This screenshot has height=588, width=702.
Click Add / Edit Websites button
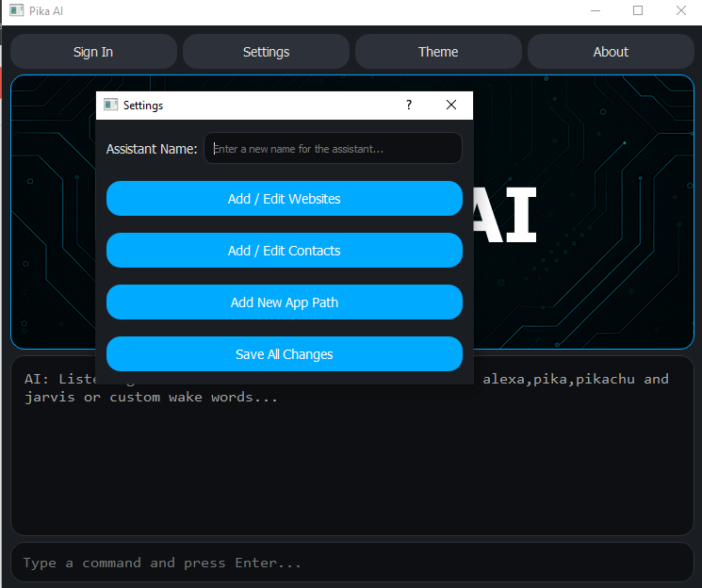point(285,199)
